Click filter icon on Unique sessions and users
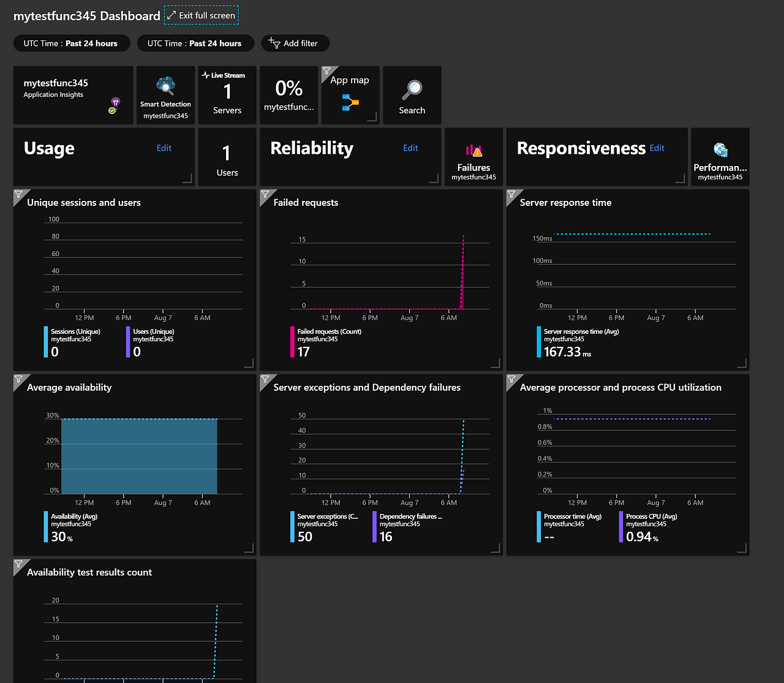 [x=19, y=194]
